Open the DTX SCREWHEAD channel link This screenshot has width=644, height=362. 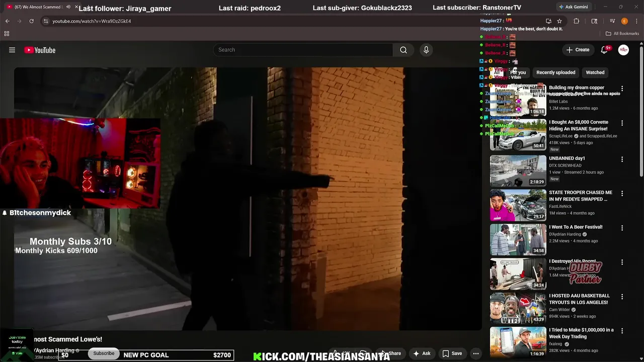[x=565, y=165]
